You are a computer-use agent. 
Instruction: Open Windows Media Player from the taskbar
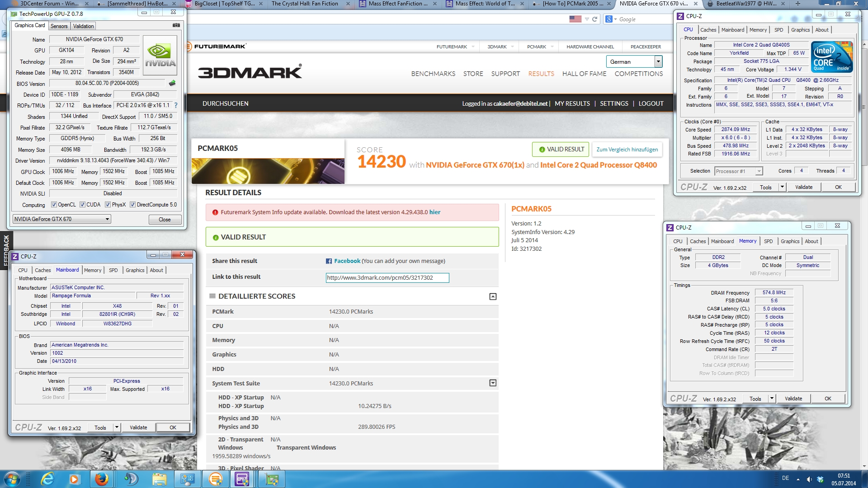click(x=74, y=479)
